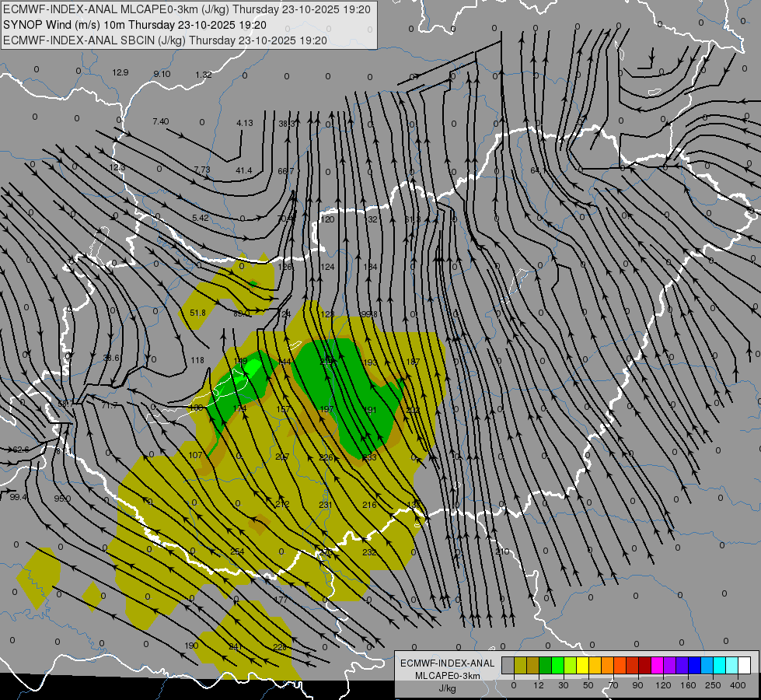761x700 pixels.
Task: Click the map value '7.40'
Action: 161,121
